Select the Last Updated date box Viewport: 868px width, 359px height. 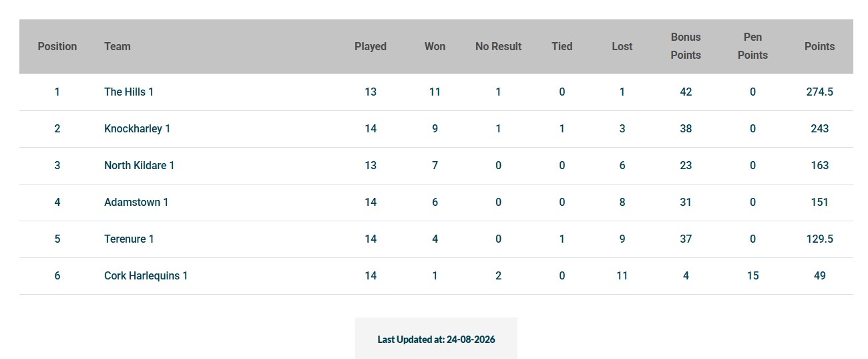pyautogui.click(x=436, y=339)
